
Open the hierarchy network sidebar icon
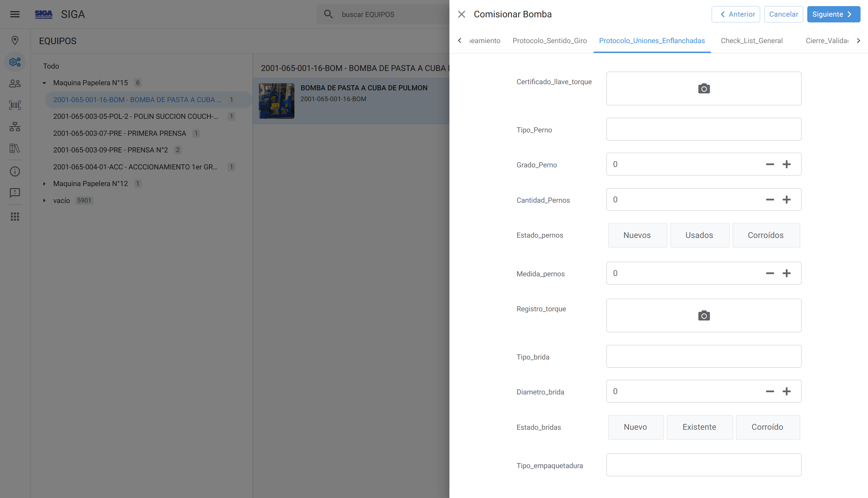(15, 127)
